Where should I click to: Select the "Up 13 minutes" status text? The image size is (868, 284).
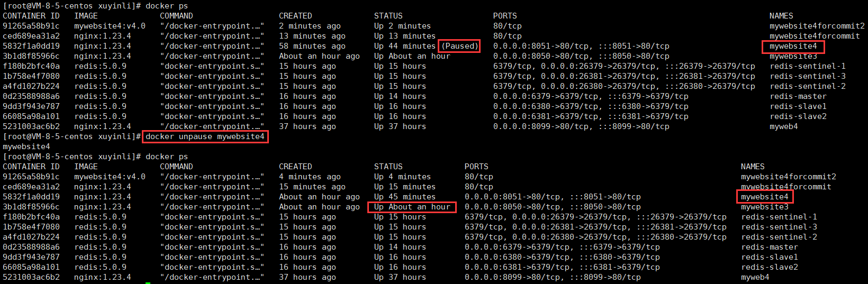click(405, 36)
